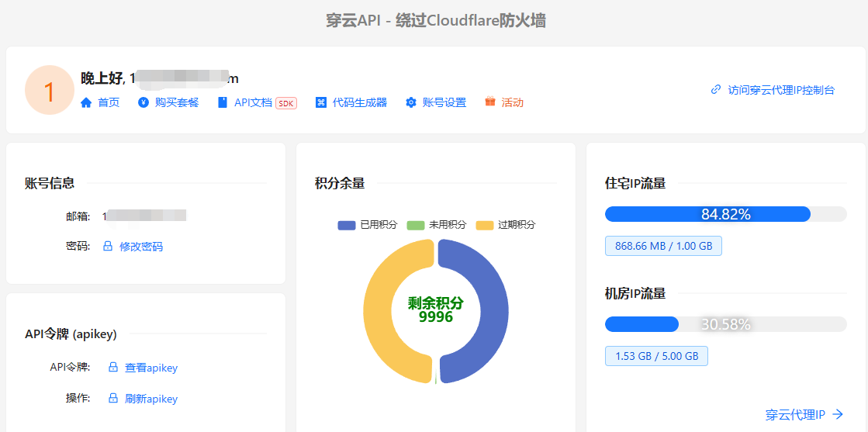868x432 pixels.
Task: Click the 30.58% datacenter traffic progress bar
Action: coord(726,324)
